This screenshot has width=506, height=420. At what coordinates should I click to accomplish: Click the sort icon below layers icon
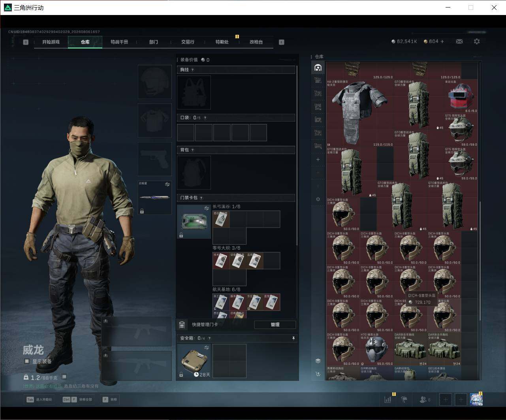click(318, 374)
